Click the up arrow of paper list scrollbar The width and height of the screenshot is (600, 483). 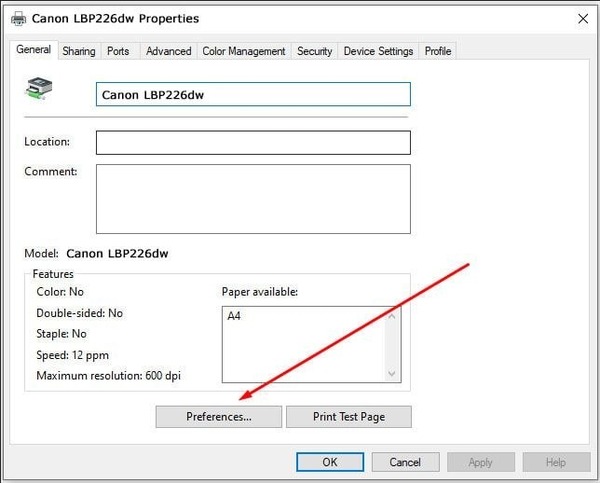[391, 317]
